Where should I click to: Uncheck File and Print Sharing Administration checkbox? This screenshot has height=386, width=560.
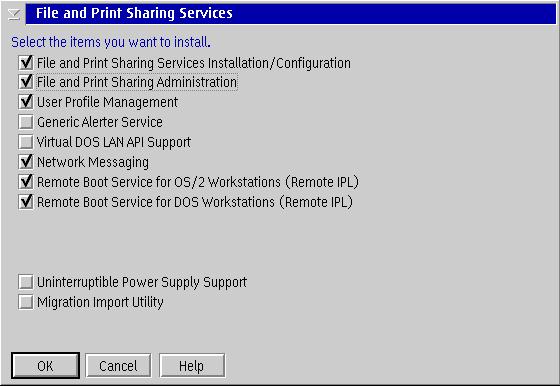tap(26, 82)
